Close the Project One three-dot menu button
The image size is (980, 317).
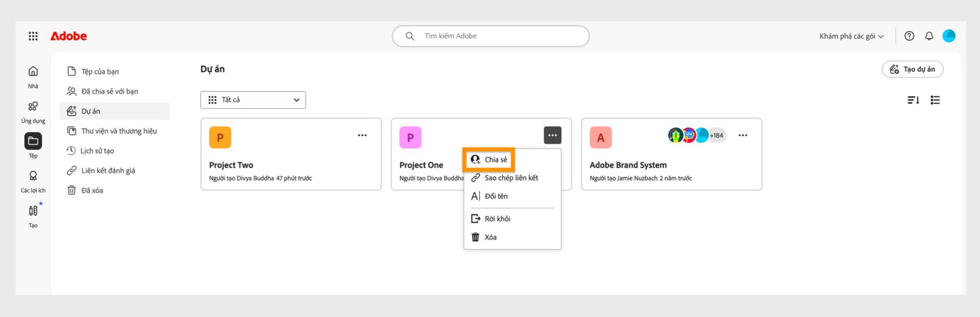coord(553,135)
